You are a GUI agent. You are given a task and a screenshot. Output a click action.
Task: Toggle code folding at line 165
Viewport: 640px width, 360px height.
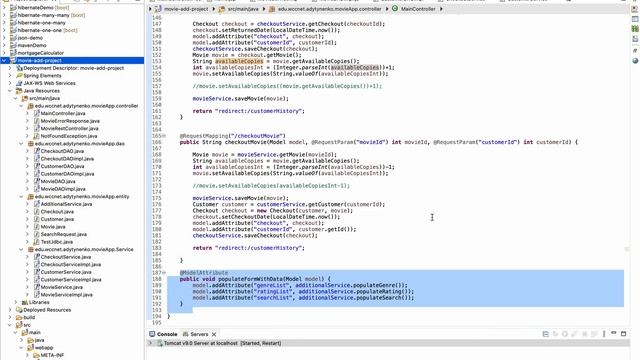tap(164, 136)
